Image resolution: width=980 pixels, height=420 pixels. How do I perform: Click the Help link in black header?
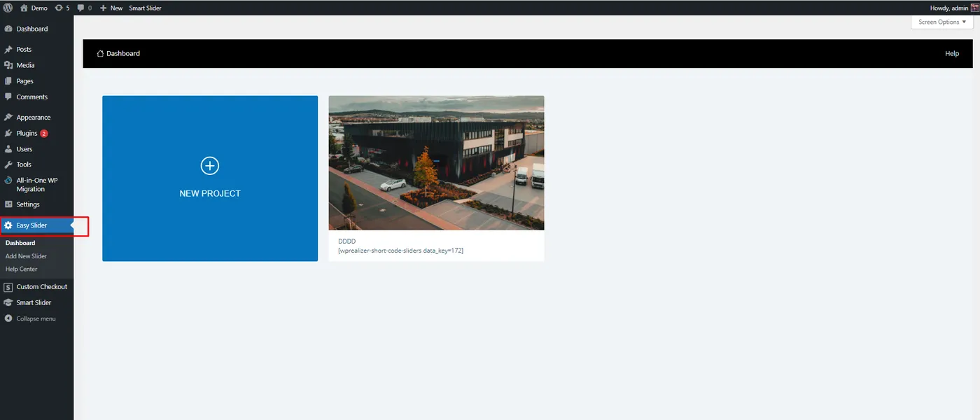[952, 53]
